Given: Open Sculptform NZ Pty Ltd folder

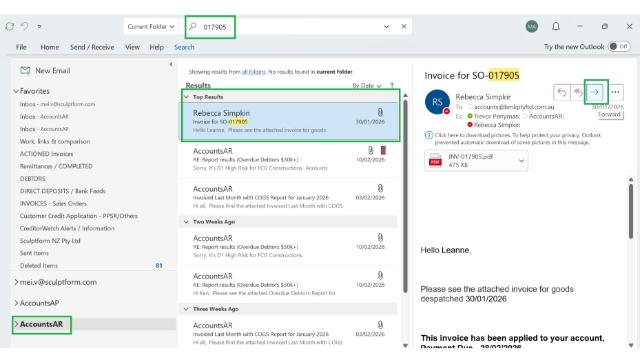Looking at the screenshot, I should point(50,241).
